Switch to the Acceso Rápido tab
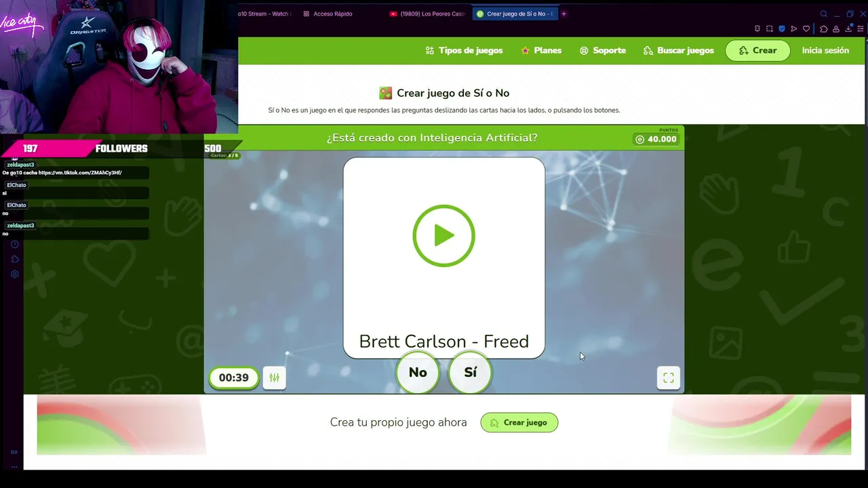 point(328,14)
